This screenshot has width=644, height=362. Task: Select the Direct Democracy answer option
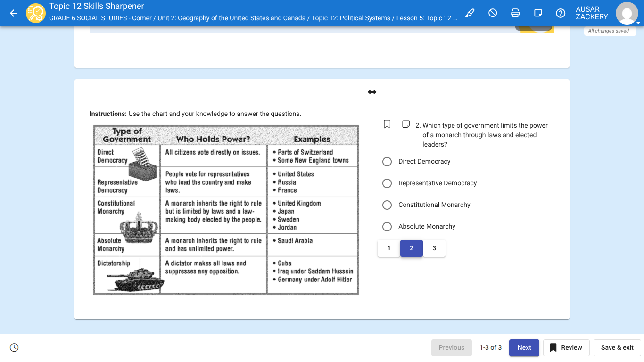387,161
